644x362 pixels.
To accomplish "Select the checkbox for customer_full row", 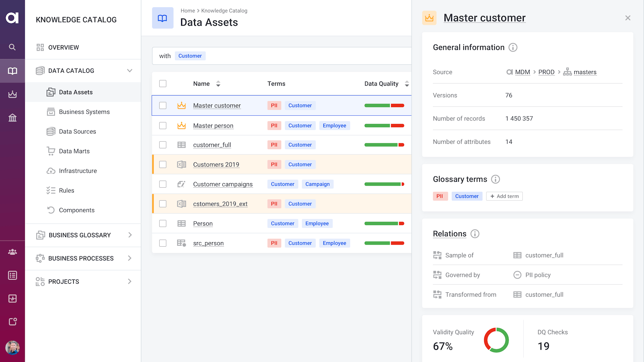I will pos(163,144).
